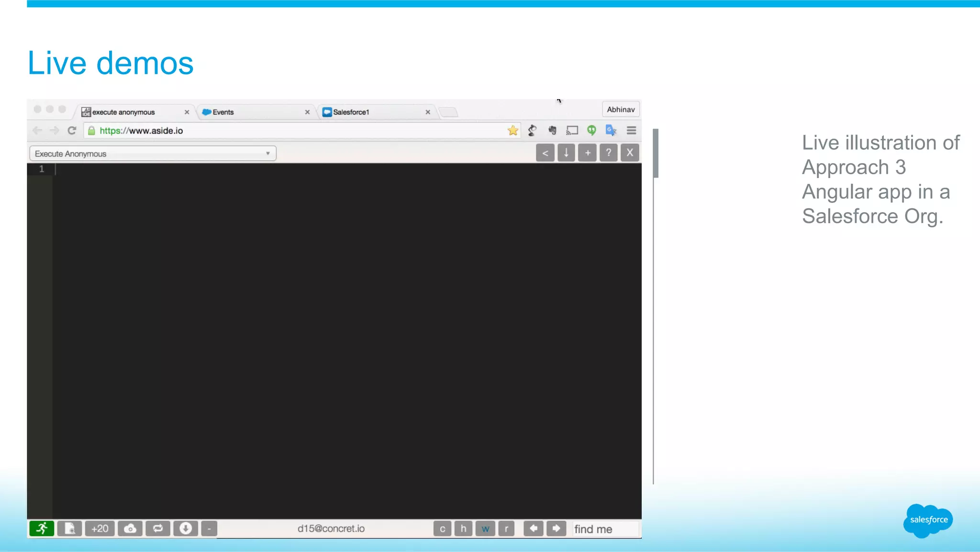Toggle the highlighted 'w' button
This screenshot has height=552, width=980.
point(485,529)
